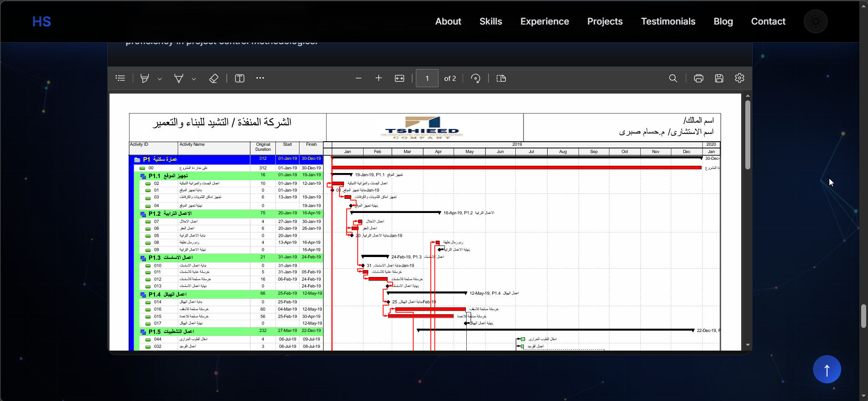Open the PDF table of contents panel
868x401 pixels.
[x=120, y=78]
